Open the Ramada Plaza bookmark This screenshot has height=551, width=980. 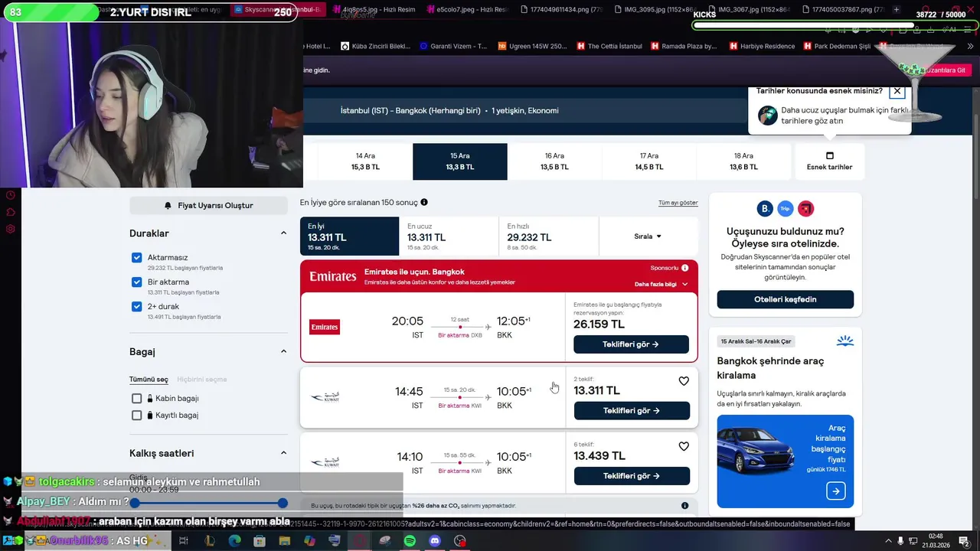coord(683,46)
